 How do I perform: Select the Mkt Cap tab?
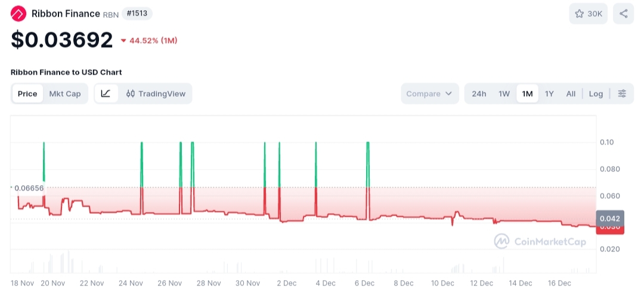pos(65,93)
